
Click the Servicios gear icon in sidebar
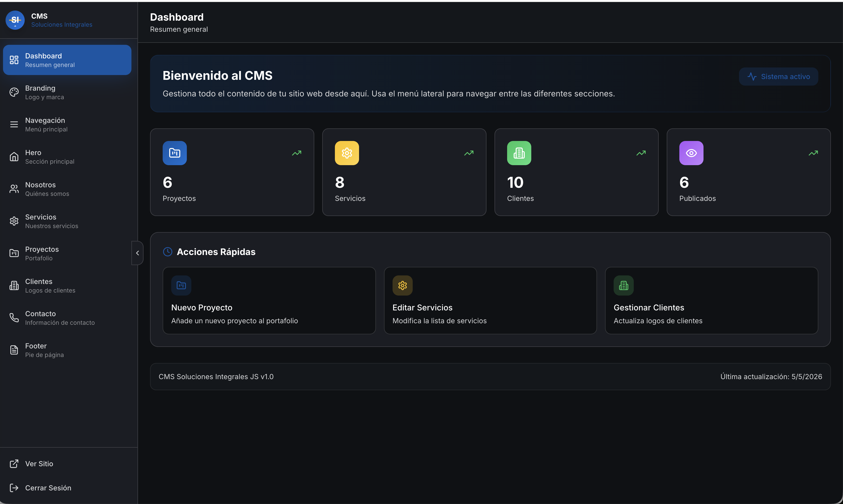point(14,221)
